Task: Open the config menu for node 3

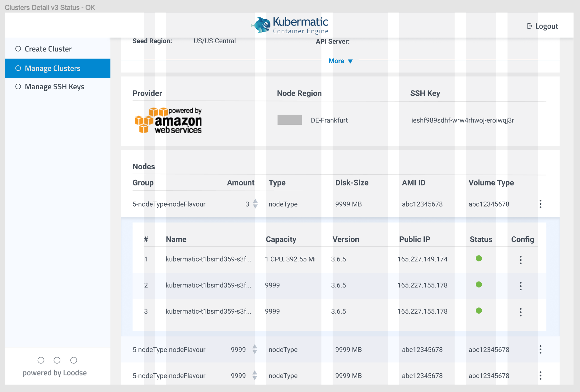Action: click(521, 312)
